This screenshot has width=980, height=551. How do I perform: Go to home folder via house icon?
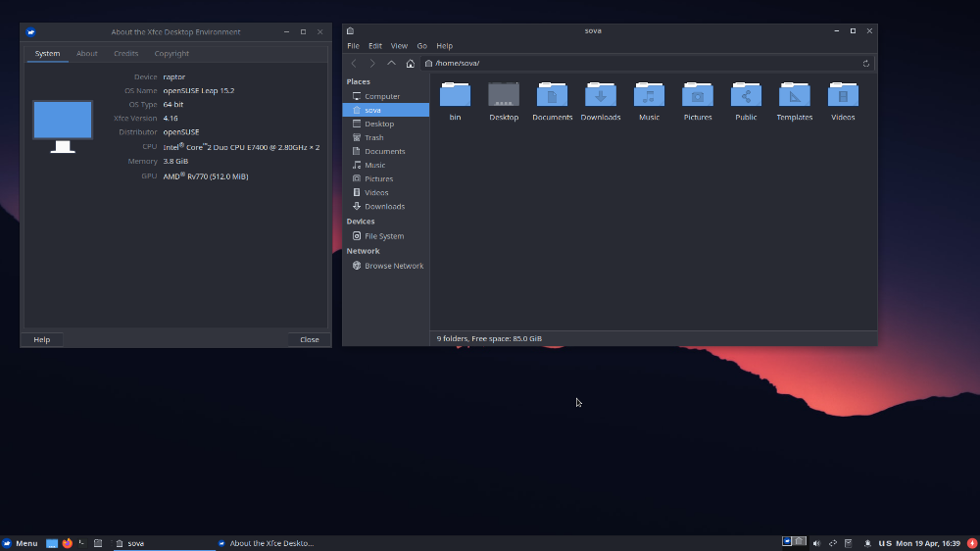[410, 63]
